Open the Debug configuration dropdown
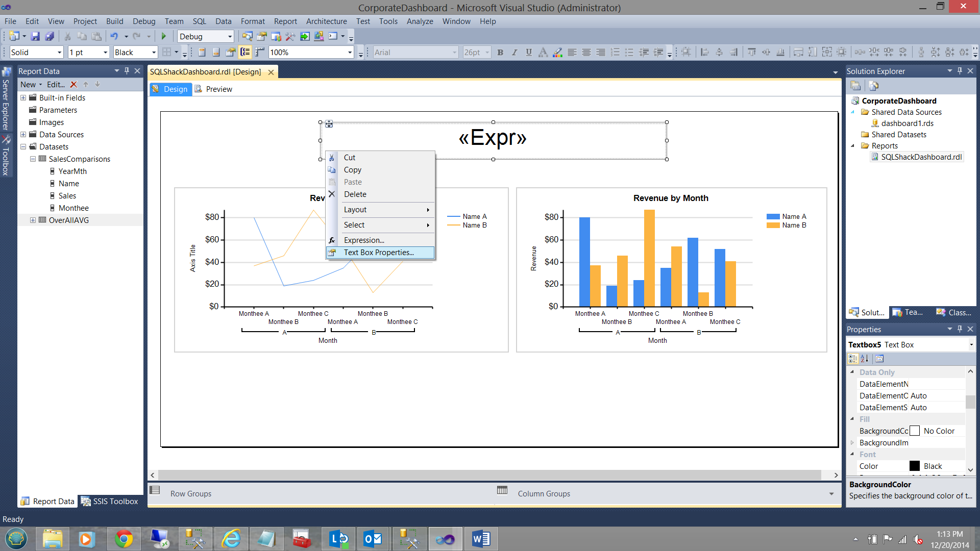Image resolution: width=980 pixels, height=551 pixels. pos(230,36)
